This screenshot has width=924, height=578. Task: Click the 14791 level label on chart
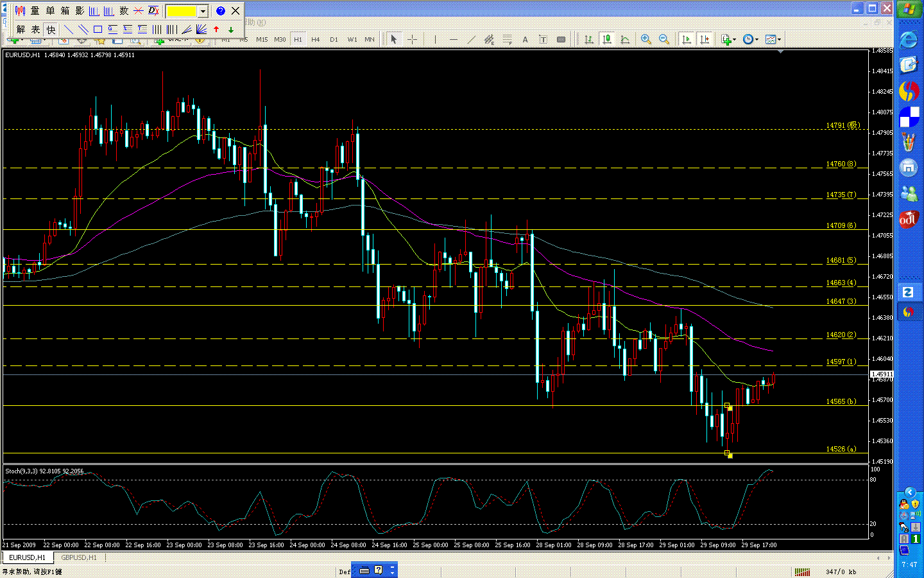843,125
